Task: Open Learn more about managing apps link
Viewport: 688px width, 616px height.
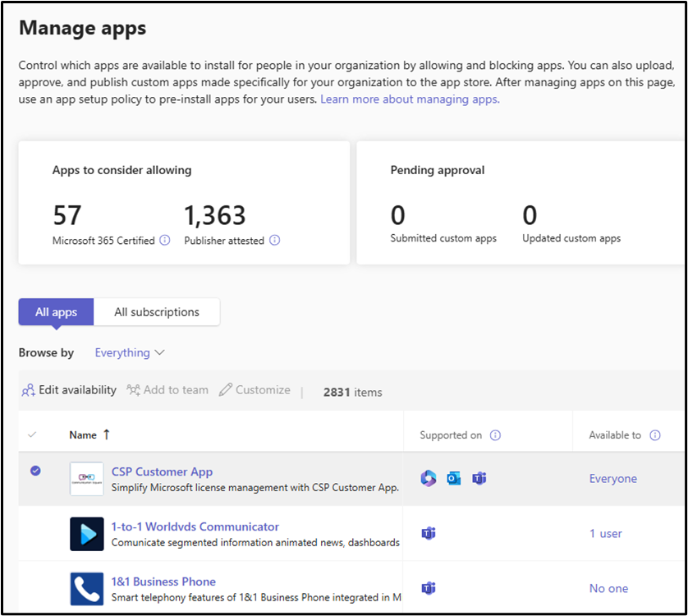Action: 410,99
